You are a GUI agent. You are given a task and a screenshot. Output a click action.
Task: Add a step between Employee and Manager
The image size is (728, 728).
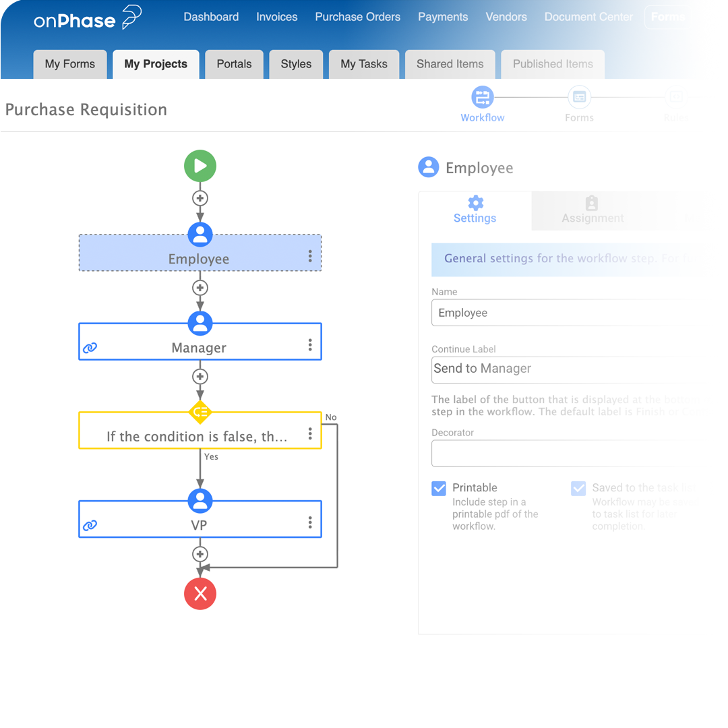pyautogui.click(x=200, y=288)
